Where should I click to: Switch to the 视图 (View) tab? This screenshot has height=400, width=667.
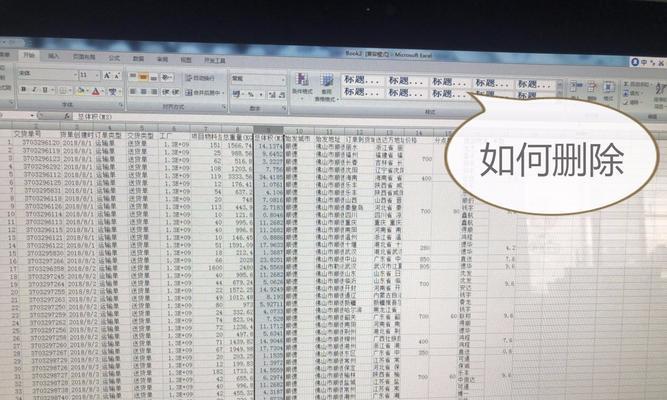(186, 60)
